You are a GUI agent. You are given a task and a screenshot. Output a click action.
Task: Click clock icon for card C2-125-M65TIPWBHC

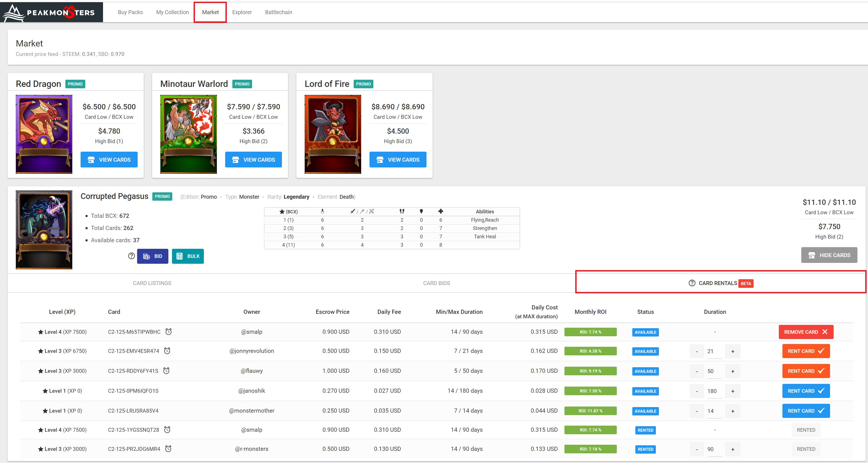tap(168, 332)
